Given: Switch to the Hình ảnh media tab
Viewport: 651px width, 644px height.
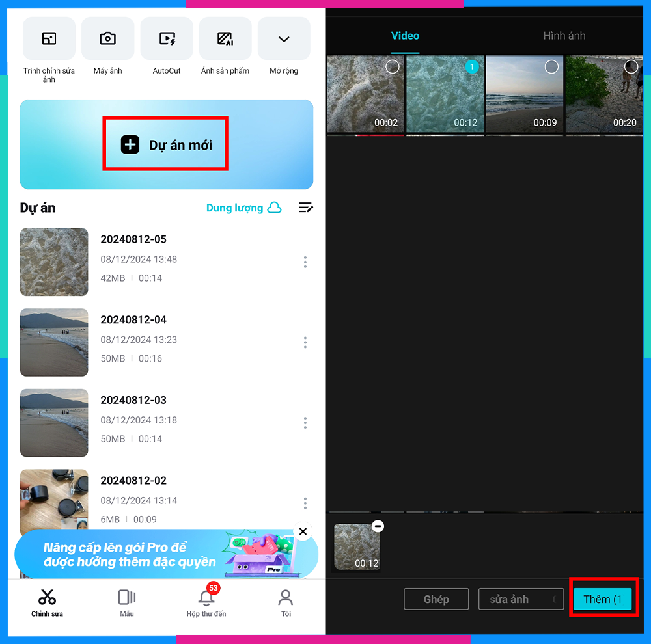Looking at the screenshot, I should pyautogui.click(x=564, y=36).
